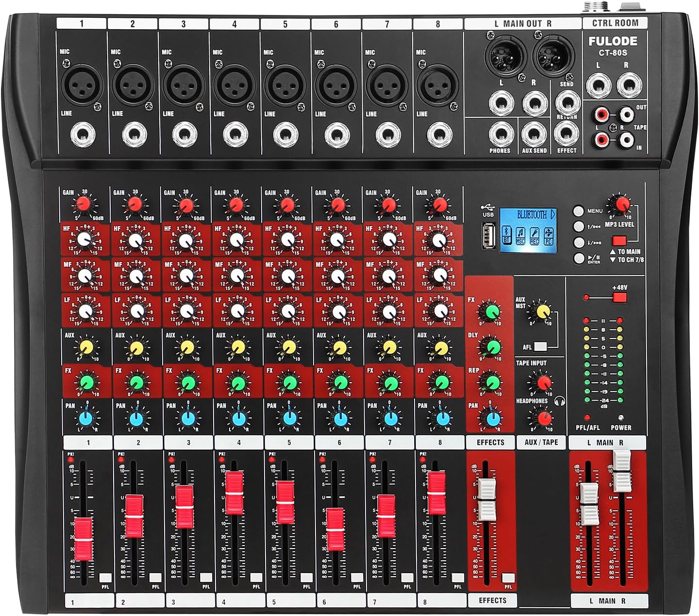Choose the REC microphone icon on the display

(534, 235)
